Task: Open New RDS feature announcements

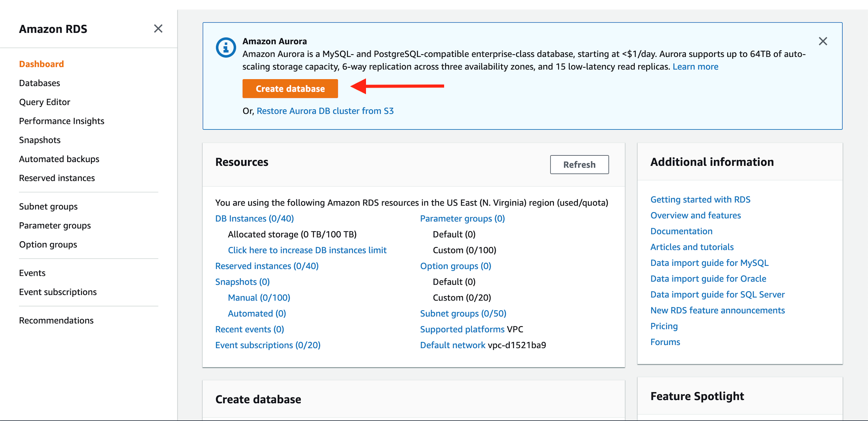Action: (717, 311)
